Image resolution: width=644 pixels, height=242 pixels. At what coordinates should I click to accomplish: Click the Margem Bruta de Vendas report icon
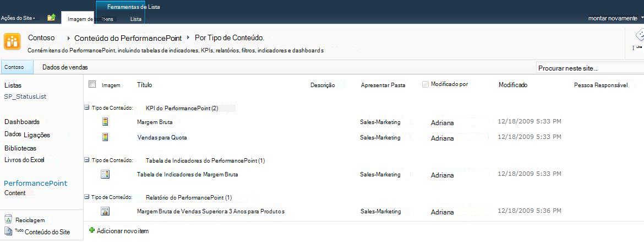[x=105, y=212]
